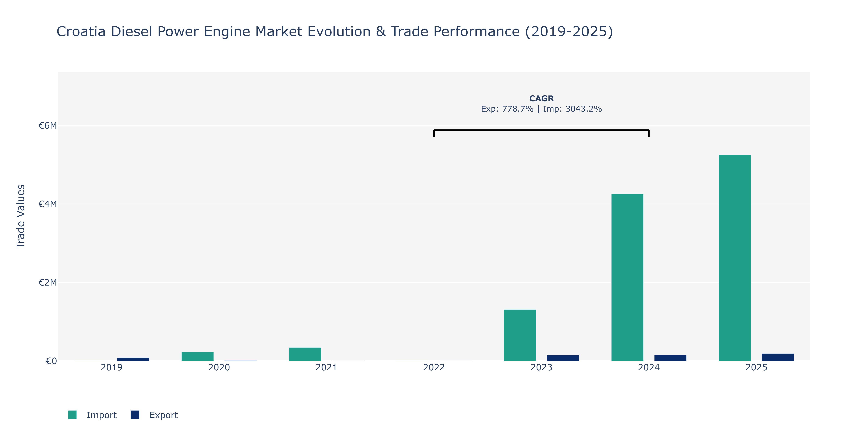Click the Export navy legend swatch

pos(135,415)
